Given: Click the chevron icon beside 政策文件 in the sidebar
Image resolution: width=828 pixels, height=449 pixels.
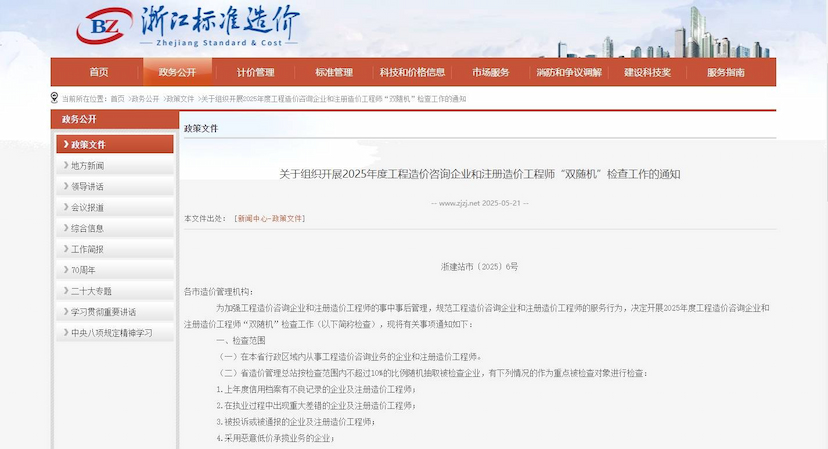Looking at the screenshot, I should [65, 145].
